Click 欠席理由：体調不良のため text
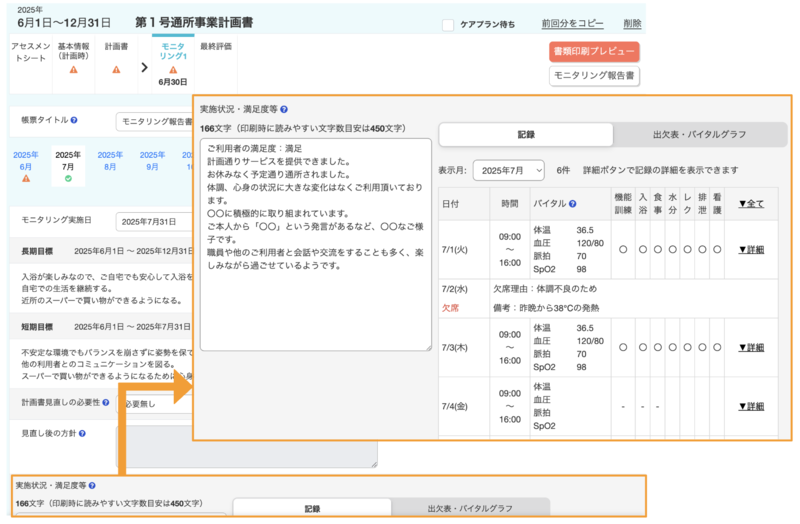 point(544,289)
